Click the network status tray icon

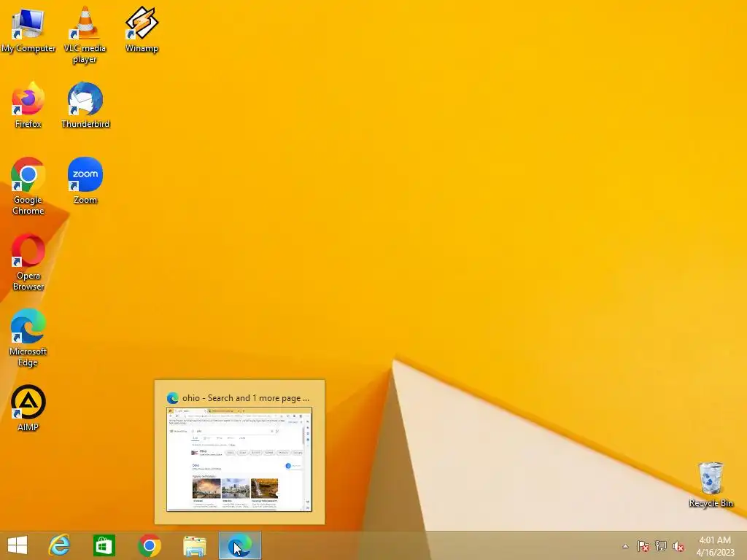coord(661,546)
